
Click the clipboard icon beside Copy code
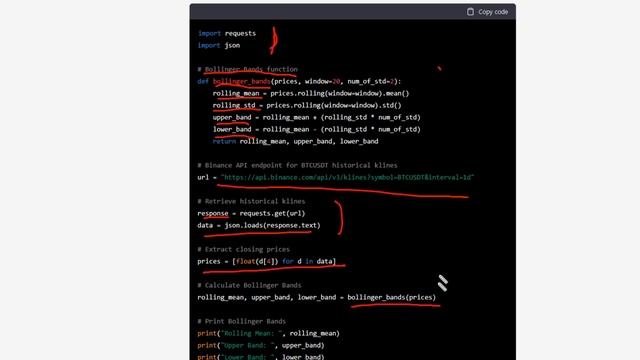click(470, 12)
